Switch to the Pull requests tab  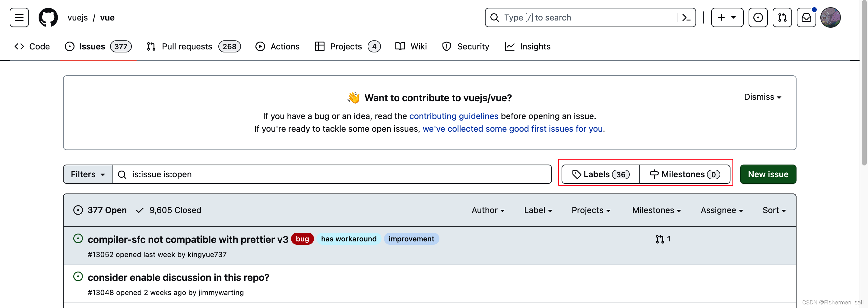tap(194, 46)
